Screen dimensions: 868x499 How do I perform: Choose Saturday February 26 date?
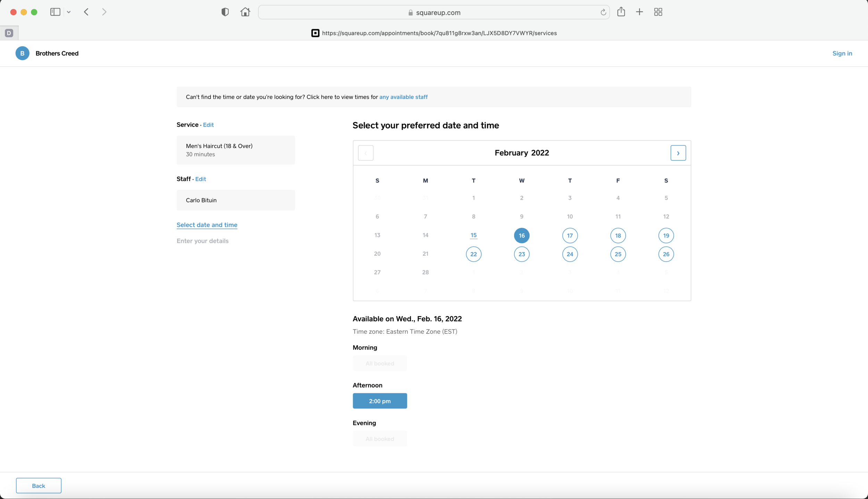coord(666,254)
